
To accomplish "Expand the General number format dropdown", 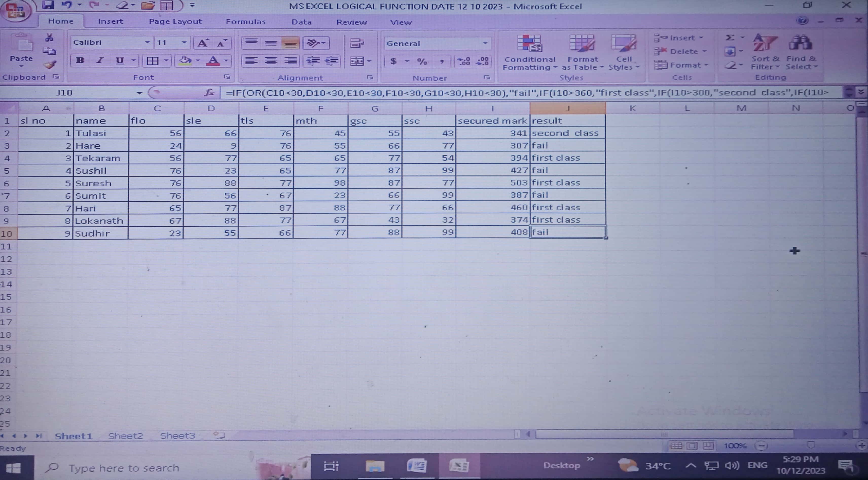I will click(x=485, y=43).
